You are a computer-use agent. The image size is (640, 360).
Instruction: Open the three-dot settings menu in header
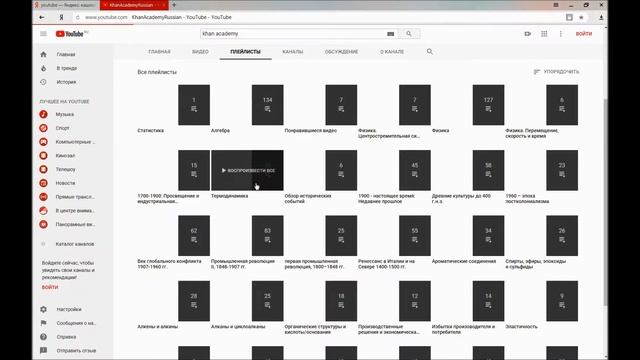click(x=560, y=34)
